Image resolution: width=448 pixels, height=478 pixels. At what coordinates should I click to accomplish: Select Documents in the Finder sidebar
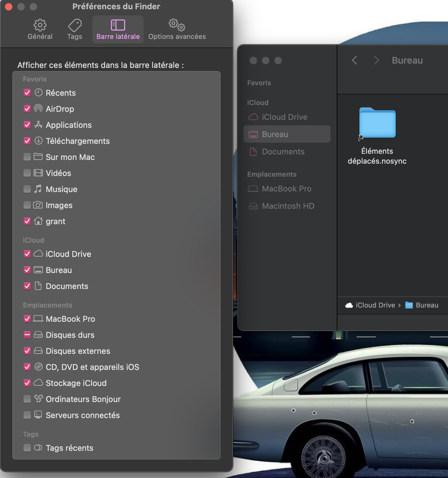(283, 152)
